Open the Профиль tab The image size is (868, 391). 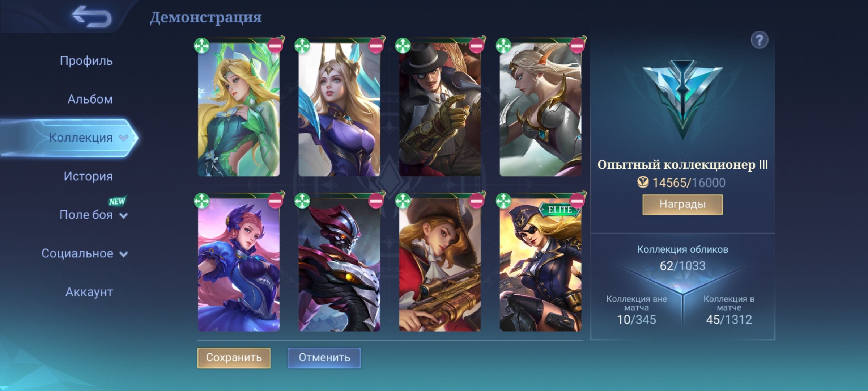(86, 61)
